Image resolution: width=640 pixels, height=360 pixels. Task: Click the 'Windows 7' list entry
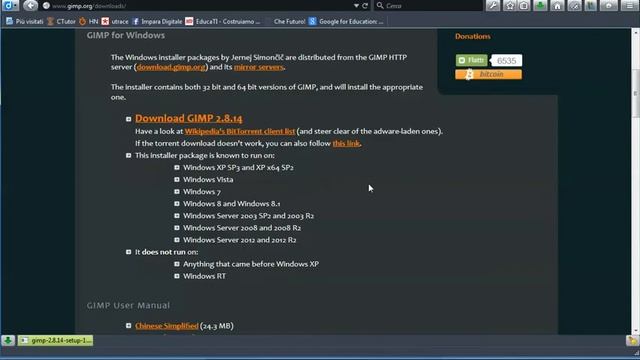(202, 191)
